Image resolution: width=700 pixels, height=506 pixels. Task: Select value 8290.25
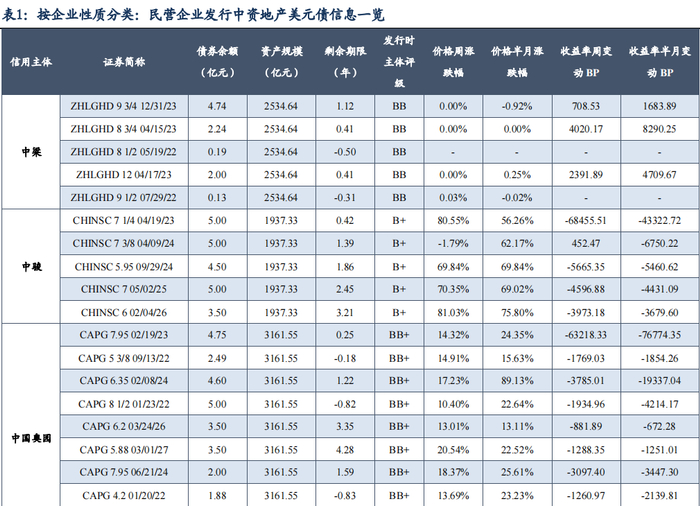(x=659, y=129)
